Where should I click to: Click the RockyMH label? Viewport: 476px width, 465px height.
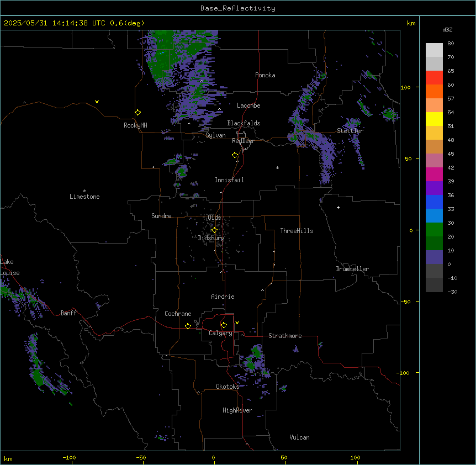pos(135,125)
